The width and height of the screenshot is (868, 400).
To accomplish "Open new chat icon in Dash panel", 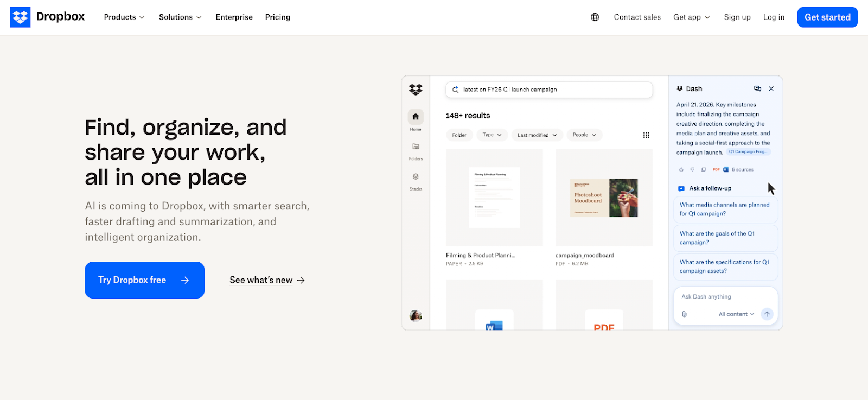I will tap(757, 88).
